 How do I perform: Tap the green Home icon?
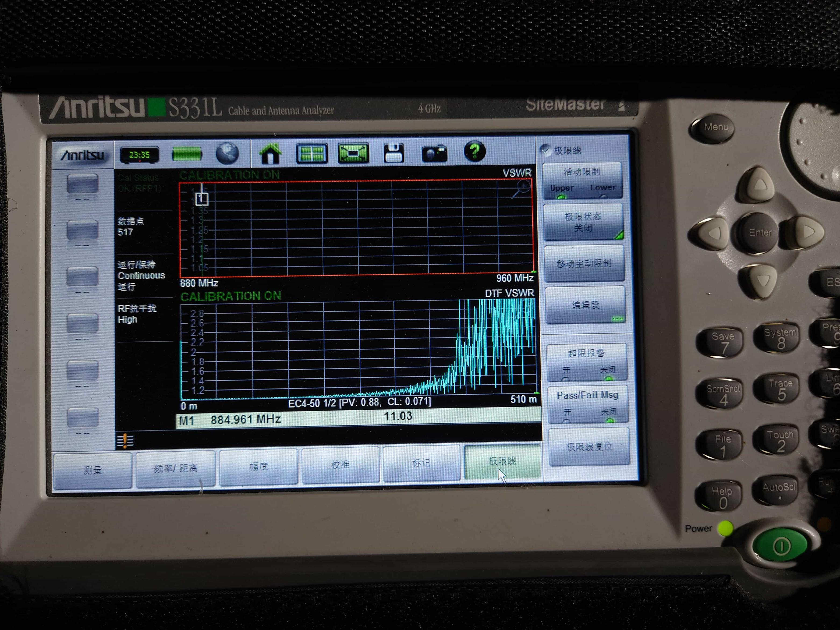[x=270, y=153]
